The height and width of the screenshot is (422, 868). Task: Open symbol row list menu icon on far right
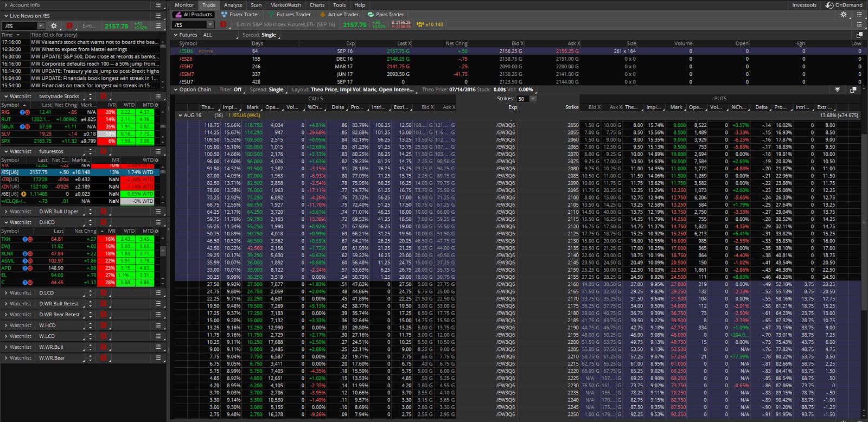859,24
